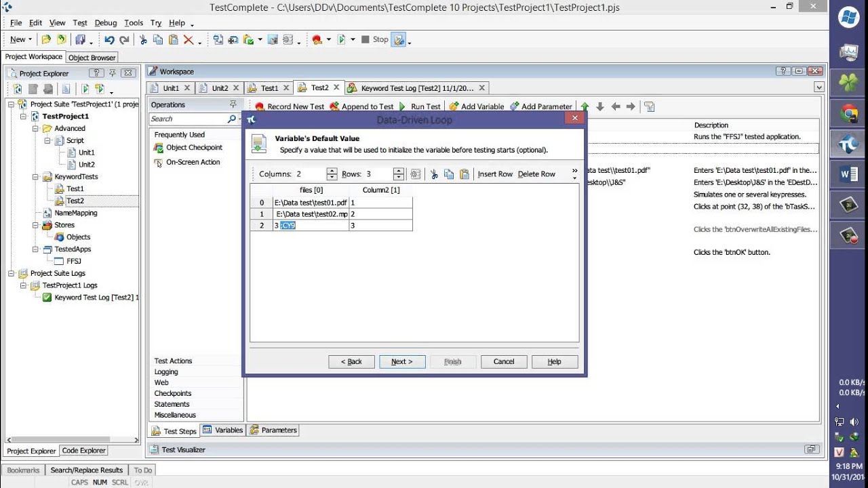Screen dimensions: 868x488
Task: Click the Open project folder icon in main toolbar
Action: click(x=46, y=40)
